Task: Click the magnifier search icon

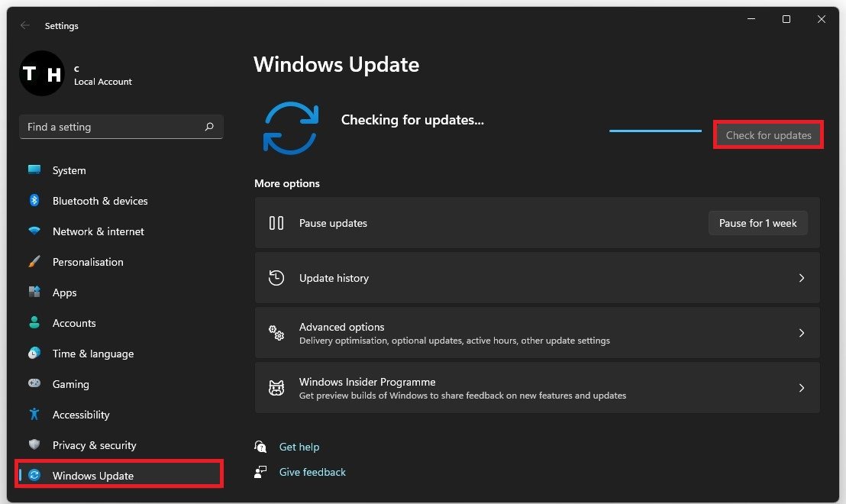Action: [209, 126]
